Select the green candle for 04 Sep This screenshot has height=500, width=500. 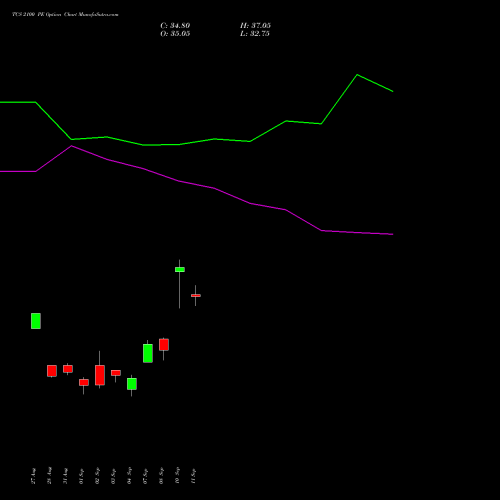point(132,384)
